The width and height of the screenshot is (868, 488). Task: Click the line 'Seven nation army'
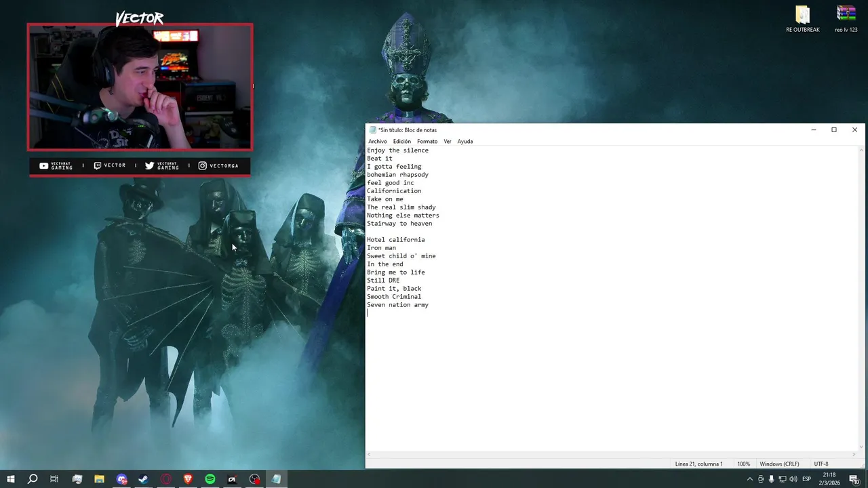click(397, 305)
